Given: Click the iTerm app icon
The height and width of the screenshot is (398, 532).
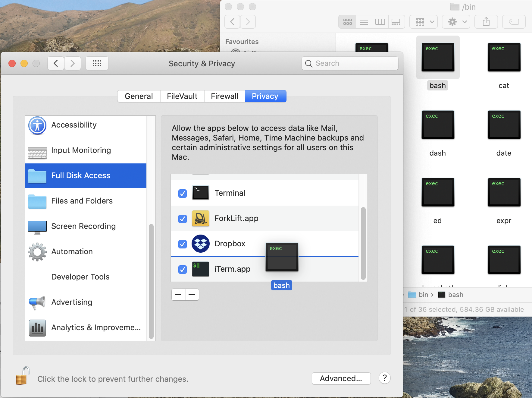Looking at the screenshot, I should (x=201, y=269).
